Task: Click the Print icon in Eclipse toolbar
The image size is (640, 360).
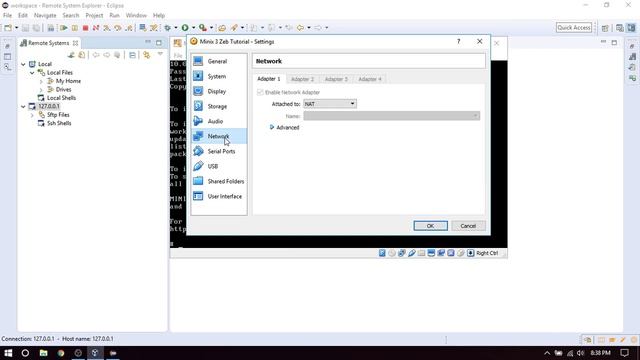Action: click(x=51, y=28)
